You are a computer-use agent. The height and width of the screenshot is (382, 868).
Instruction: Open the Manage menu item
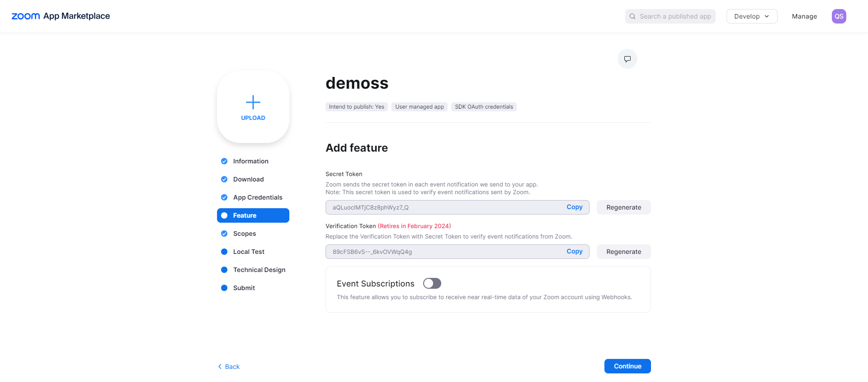(x=804, y=16)
